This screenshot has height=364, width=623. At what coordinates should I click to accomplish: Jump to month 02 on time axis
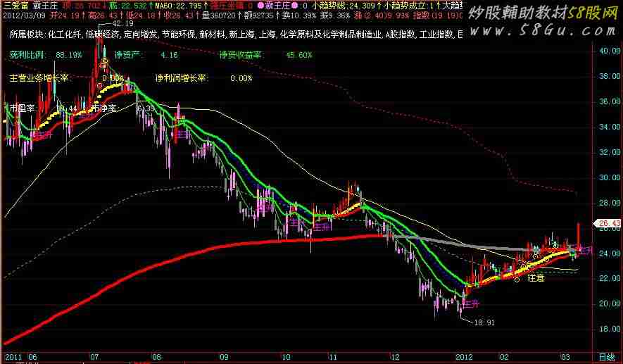coord(504,357)
